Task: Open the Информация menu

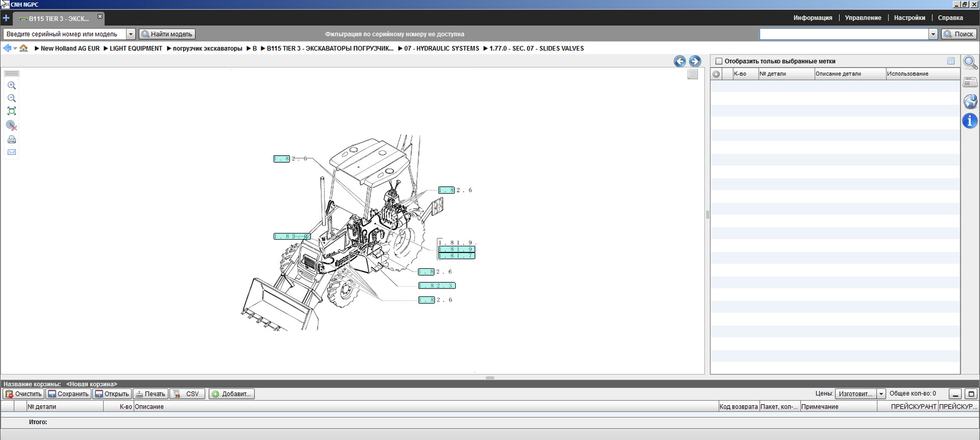Action: [812, 18]
